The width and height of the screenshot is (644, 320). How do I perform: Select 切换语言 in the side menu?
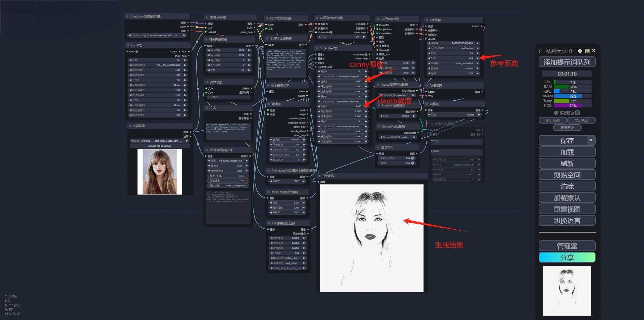tap(567, 221)
